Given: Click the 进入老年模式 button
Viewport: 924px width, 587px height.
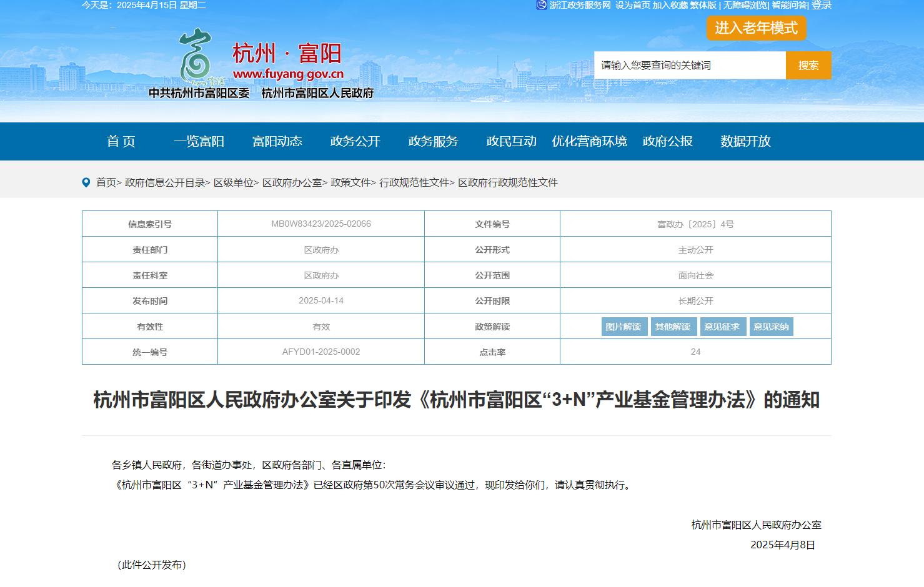Looking at the screenshot, I should pyautogui.click(x=757, y=28).
